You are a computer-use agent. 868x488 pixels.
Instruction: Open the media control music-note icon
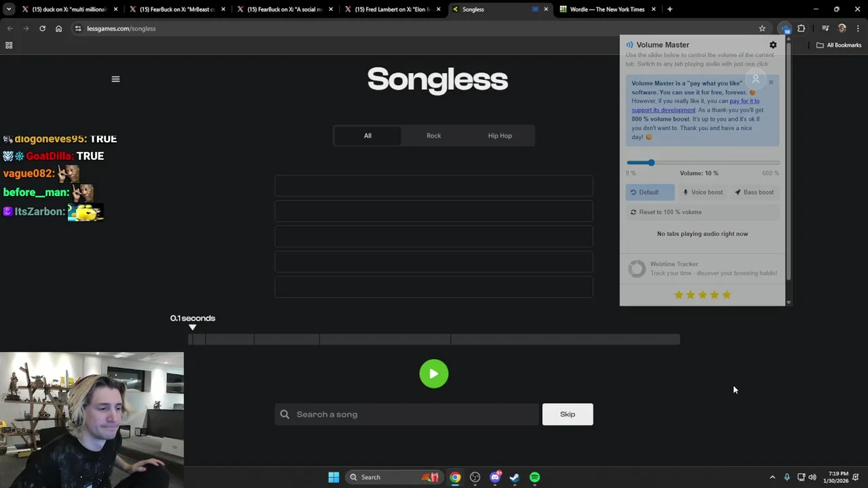point(825,28)
